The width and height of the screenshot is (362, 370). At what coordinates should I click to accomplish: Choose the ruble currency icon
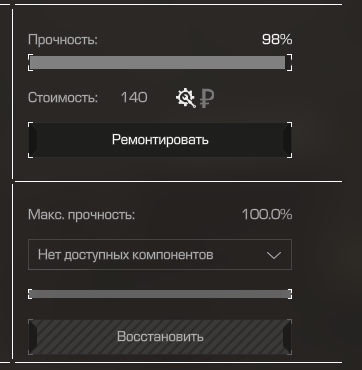click(x=207, y=99)
